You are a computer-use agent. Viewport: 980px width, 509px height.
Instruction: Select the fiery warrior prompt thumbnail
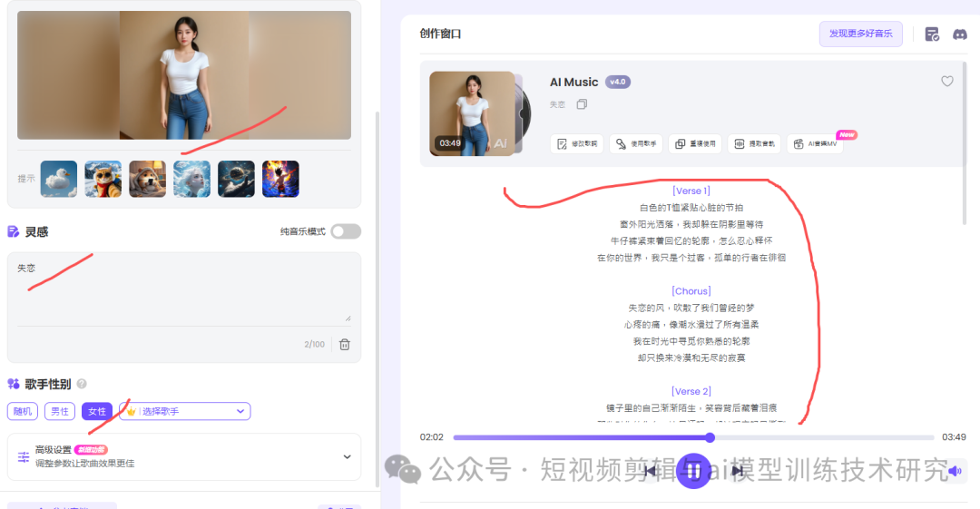click(x=280, y=179)
